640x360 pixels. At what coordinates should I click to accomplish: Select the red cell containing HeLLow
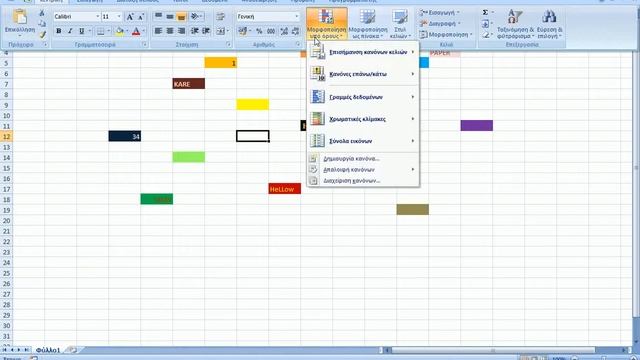(x=284, y=189)
